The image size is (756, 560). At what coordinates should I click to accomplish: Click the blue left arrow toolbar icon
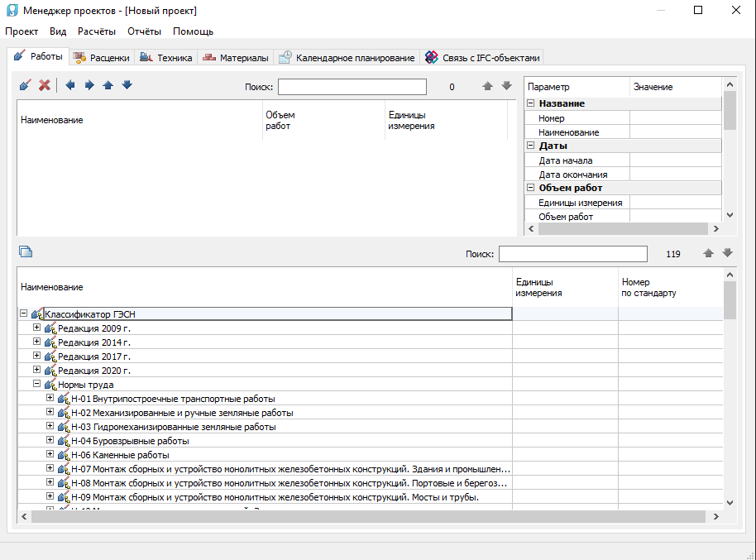[70, 85]
